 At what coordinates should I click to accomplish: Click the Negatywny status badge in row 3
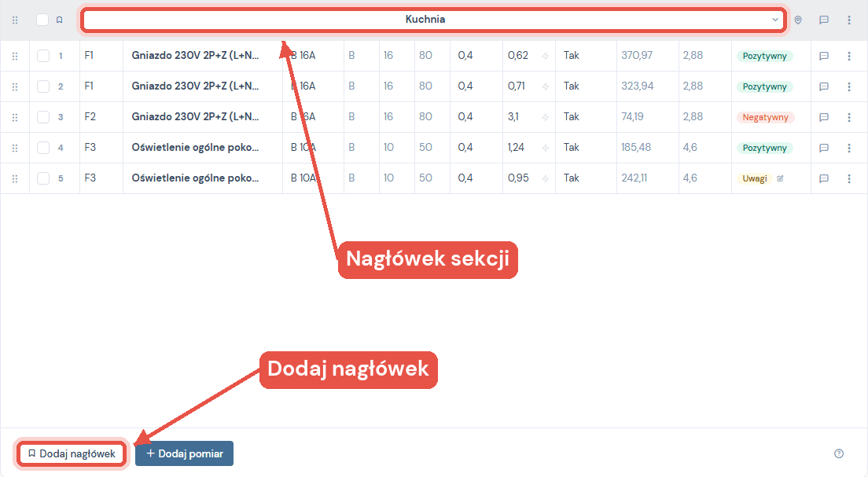(x=765, y=117)
